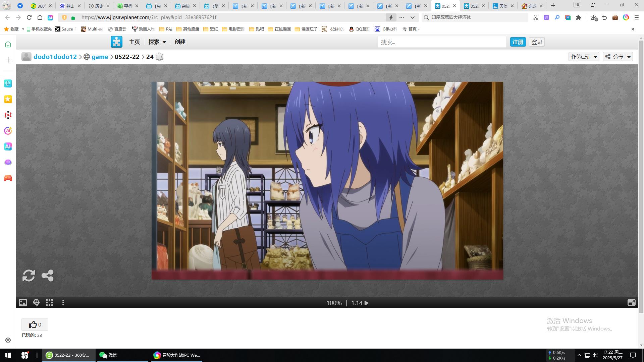Open the dodo1dodo12 profile link
Image resolution: width=644 pixels, height=362 pixels.
coord(55,57)
